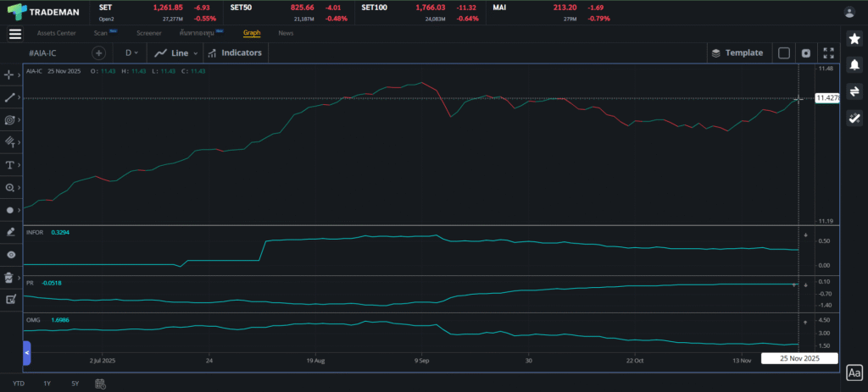Toggle the pencil drawing mode
Screen dimensions: 868x392
tap(10, 231)
